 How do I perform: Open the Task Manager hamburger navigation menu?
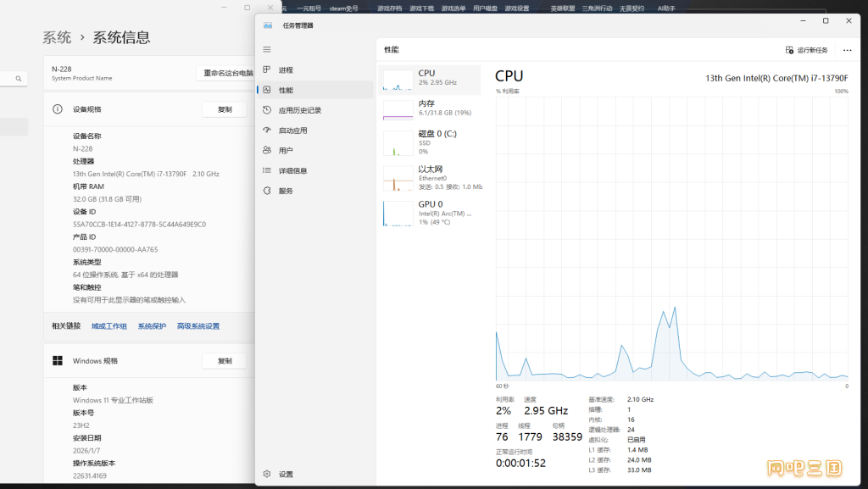267,49
